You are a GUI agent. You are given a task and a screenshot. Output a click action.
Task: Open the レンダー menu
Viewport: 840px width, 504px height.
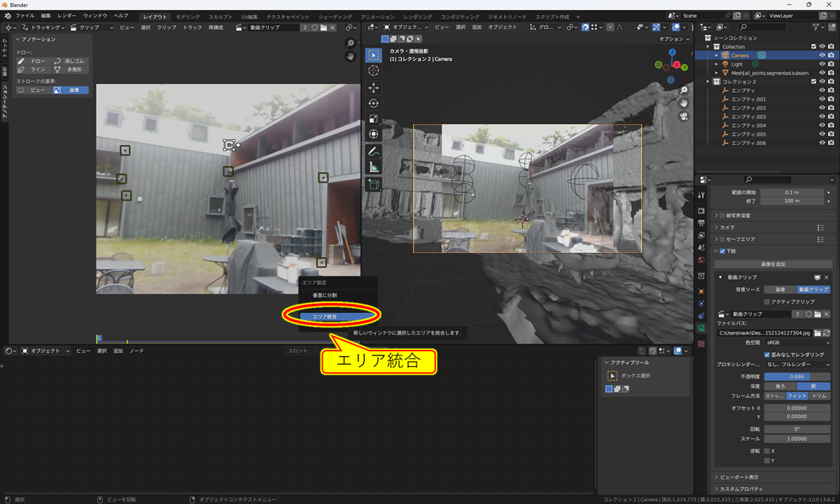67,15
